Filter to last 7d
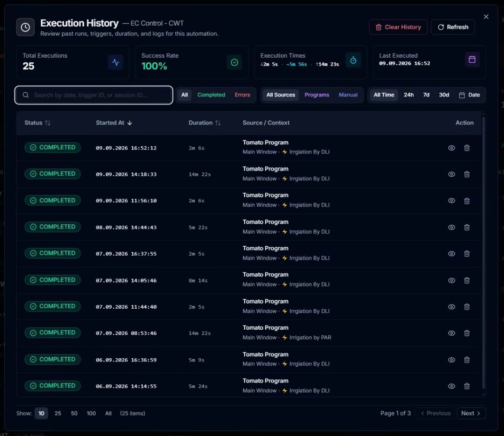The width and height of the screenshot is (504, 436). 426,95
